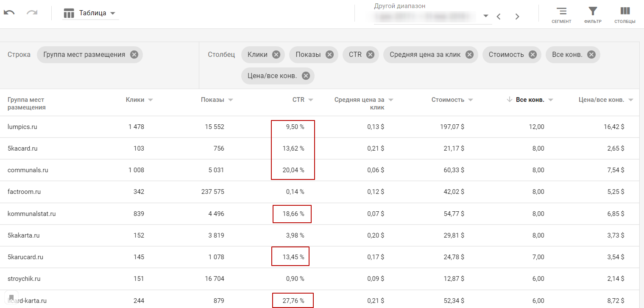This screenshot has height=308, width=644.
Task: Select the Клики chip label
Action: point(257,54)
